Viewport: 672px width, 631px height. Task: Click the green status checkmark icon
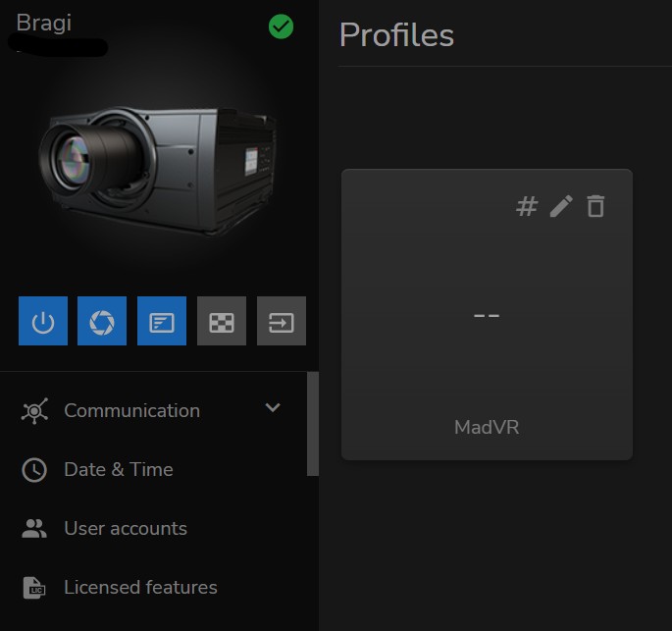tap(282, 26)
